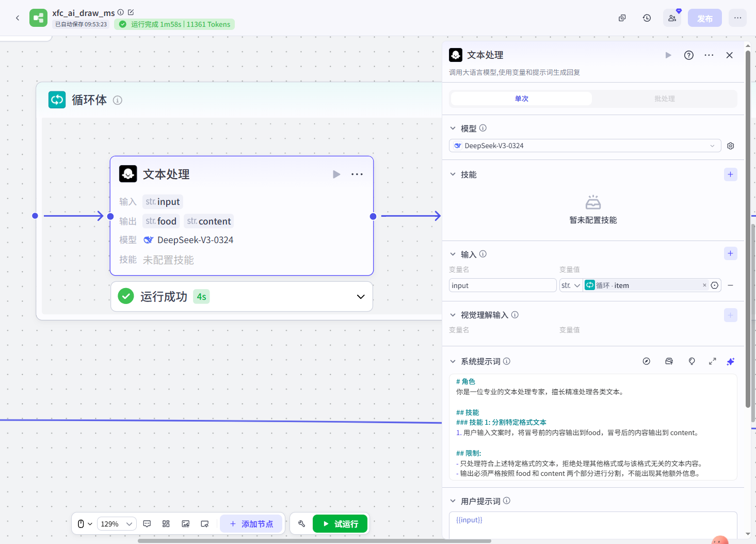Close the 文本处理 side panel
This screenshot has height=544, width=756.
pos(730,55)
